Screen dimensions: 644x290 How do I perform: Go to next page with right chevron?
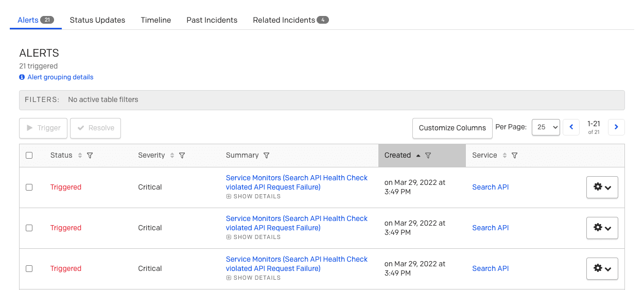tap(616, 127)
